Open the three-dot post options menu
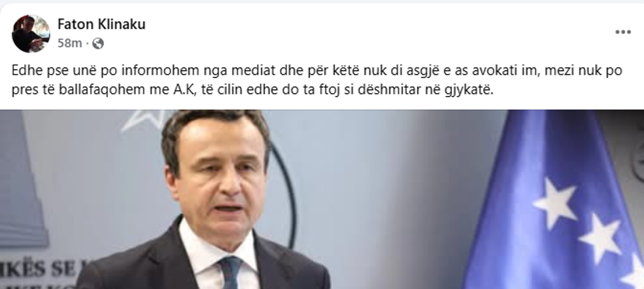 [x=623, y=32]
